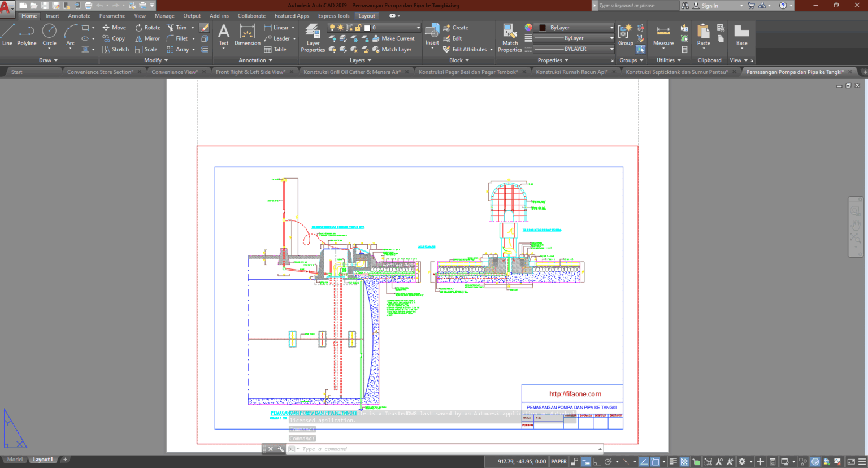The width and height of the screenshot is (868, 468).
Task: Select the Line tool
Action: [x=7, y=34]
